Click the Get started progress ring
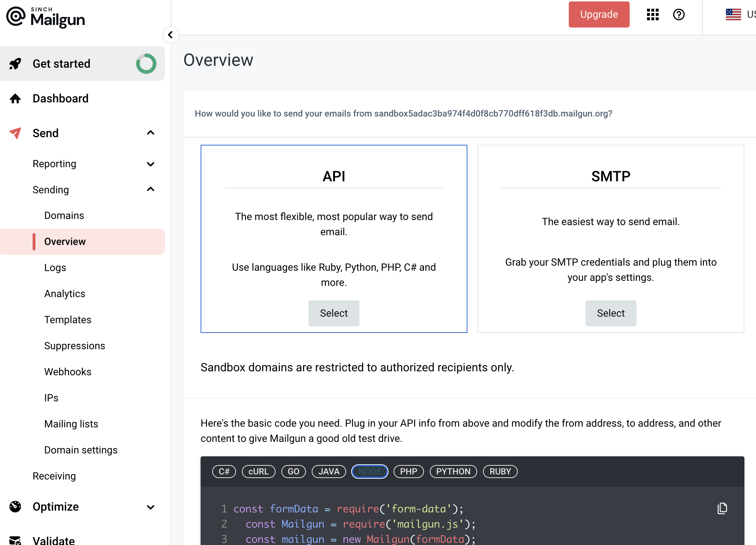This screenshot has height=545, width=756. [x=146, y=64]
